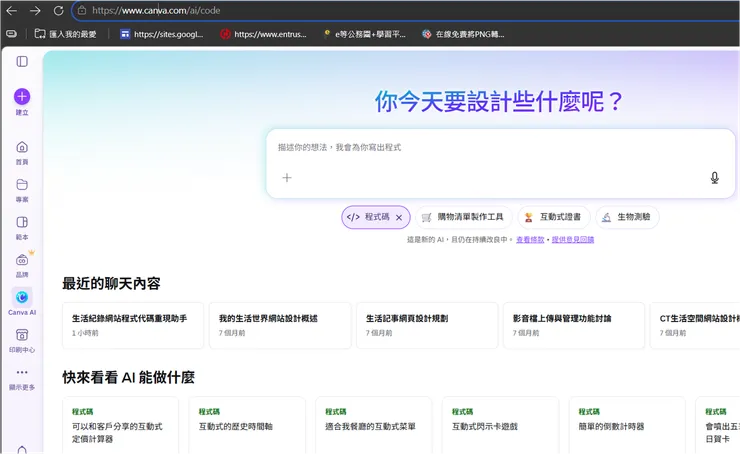Open 首頁 home in sidebar

(22, 152)
